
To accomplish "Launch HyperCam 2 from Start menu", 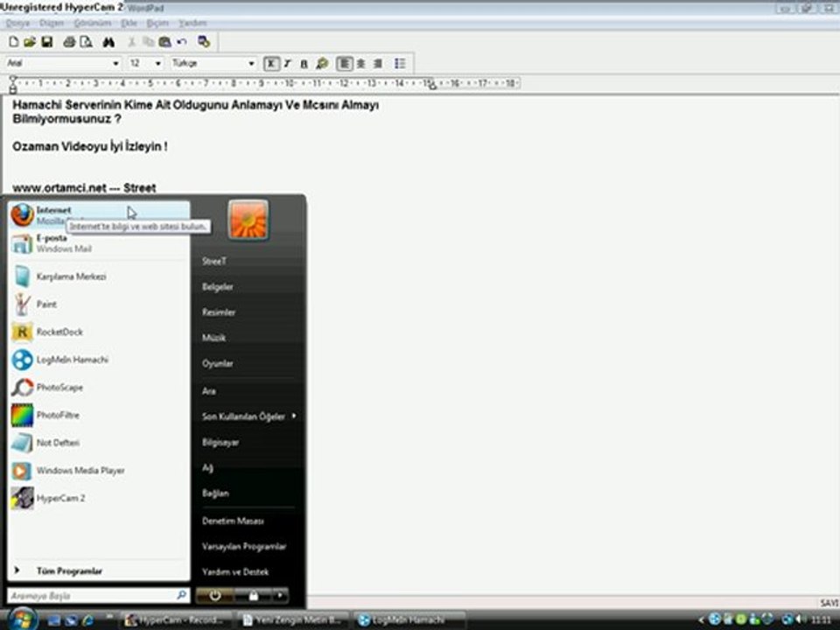I will click(x=100, y=498).
